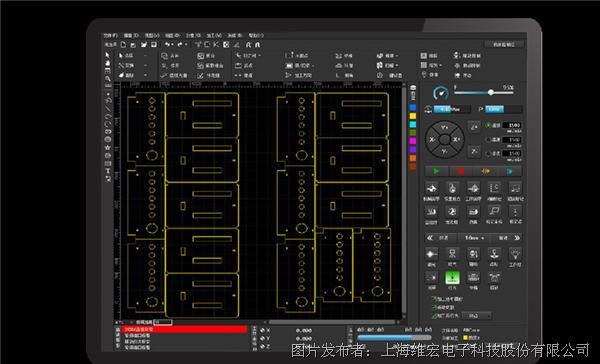The image size is (600, 364).
Task: Stop machining with the red stop button
Action: click(461, 171)
